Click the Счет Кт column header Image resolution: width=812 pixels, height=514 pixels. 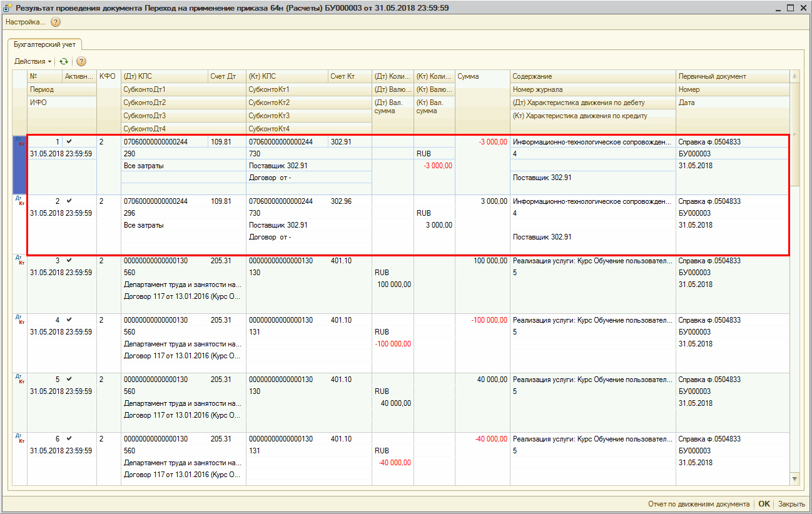pos(350,76)
